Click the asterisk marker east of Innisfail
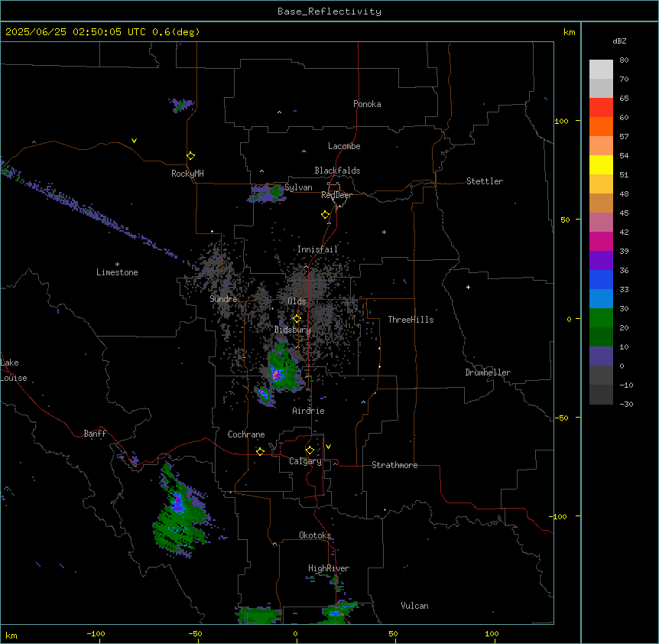This screenshot has width=659, height=644. (384, 232)
